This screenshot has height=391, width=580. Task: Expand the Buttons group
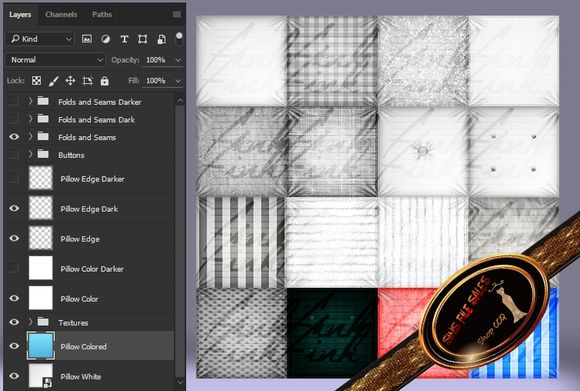[31, 154]
